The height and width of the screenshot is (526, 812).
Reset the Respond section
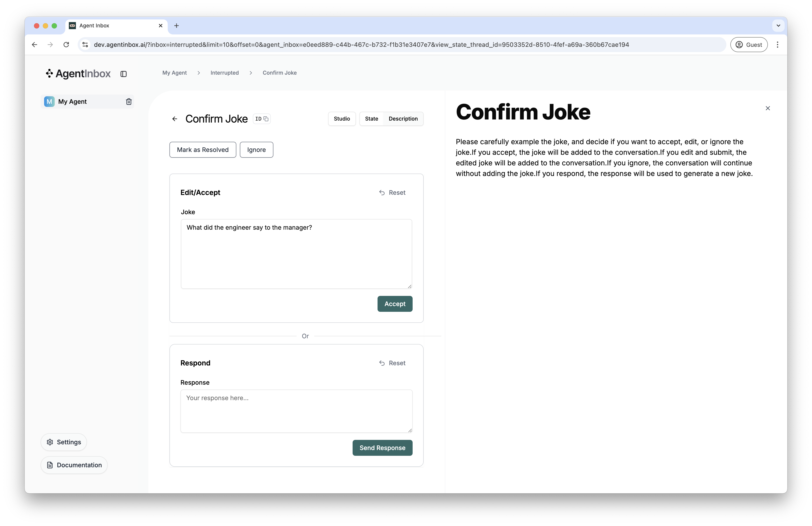392,363
